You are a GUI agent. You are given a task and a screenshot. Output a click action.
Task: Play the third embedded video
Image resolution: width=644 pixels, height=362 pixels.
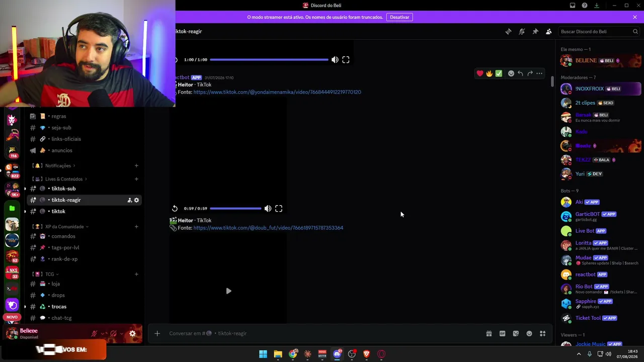[228, 291]
